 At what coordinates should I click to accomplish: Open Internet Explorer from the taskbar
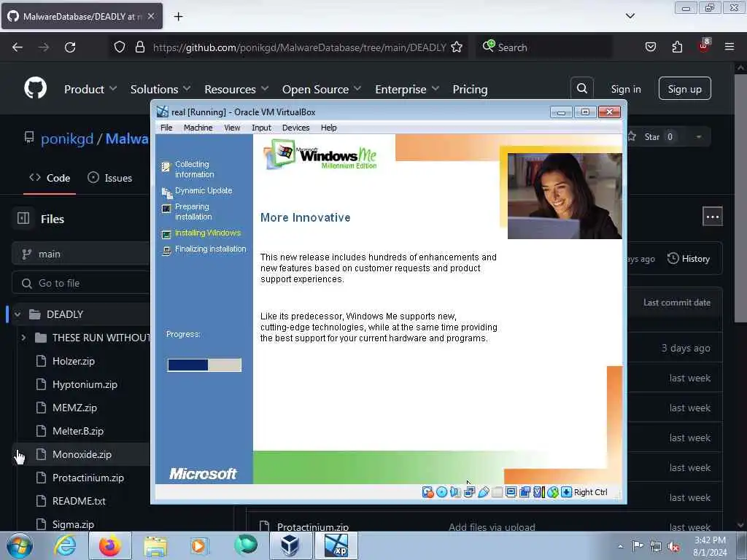[x=65, y=545]
